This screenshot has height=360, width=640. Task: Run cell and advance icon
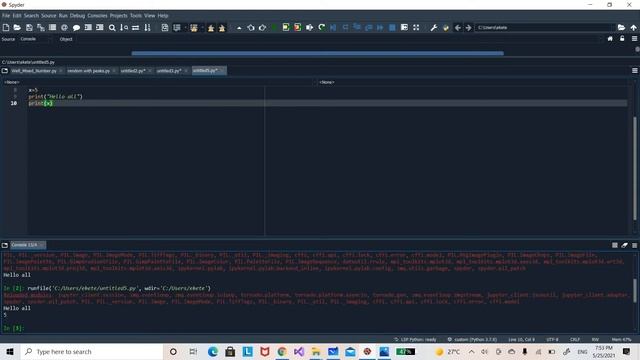tap(298, 27)
